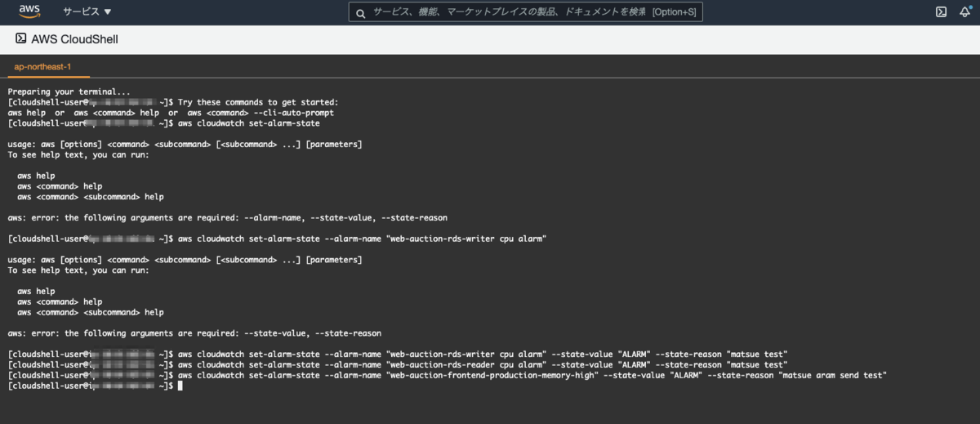Image resolution: width=980 pixels, height=424 pixels.
Task: Open the notifications bell
Action: tap(964, 11)
